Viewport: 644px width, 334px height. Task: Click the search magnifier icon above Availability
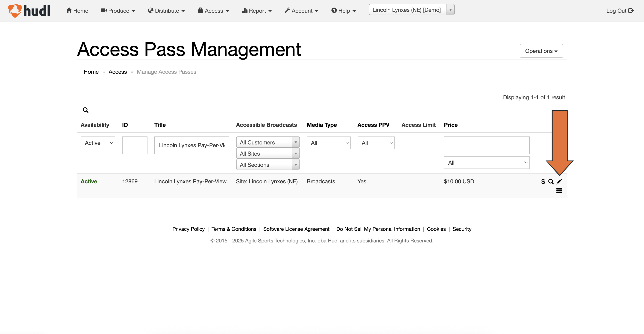click(x=85, y=110)
